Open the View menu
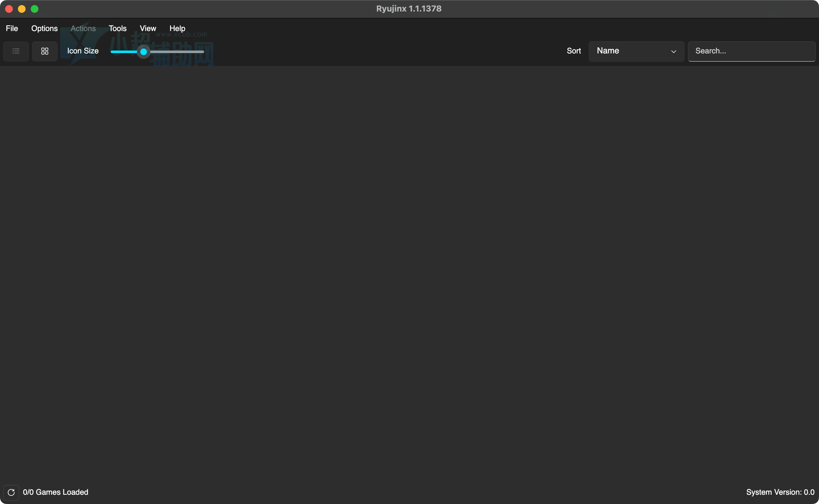 [147, 28]
